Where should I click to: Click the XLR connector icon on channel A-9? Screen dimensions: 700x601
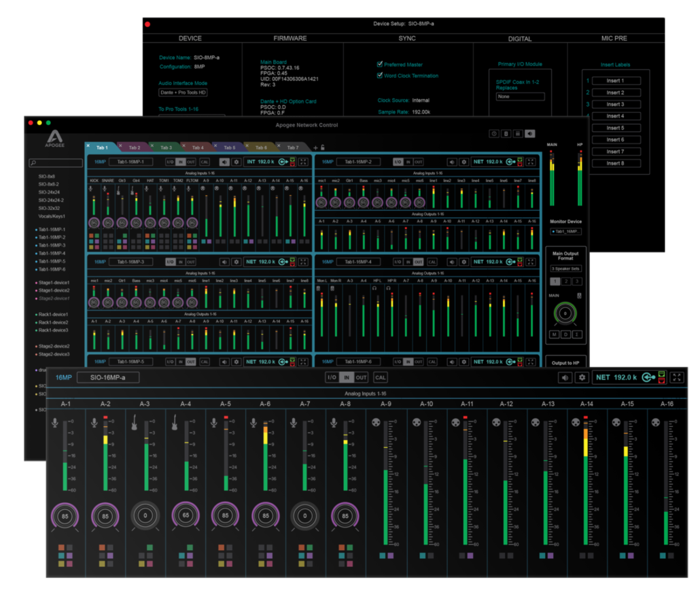(x=376, y=422)
